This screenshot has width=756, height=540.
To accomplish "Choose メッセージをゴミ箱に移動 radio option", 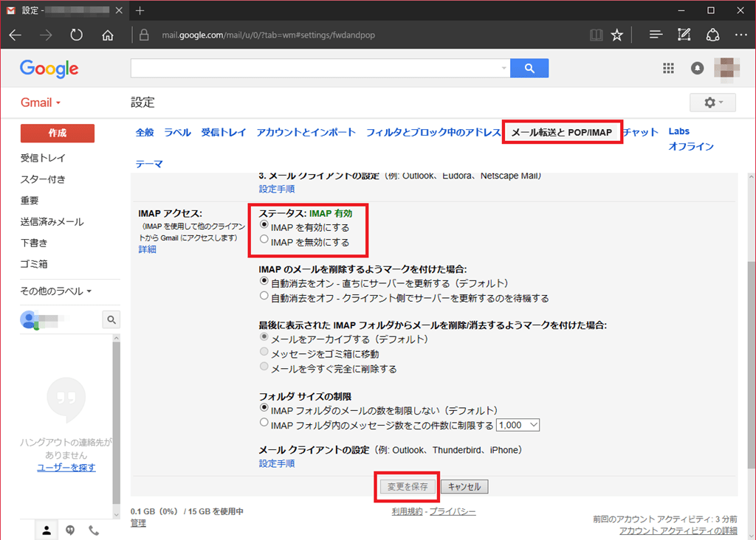I will (x=264, y=351).
